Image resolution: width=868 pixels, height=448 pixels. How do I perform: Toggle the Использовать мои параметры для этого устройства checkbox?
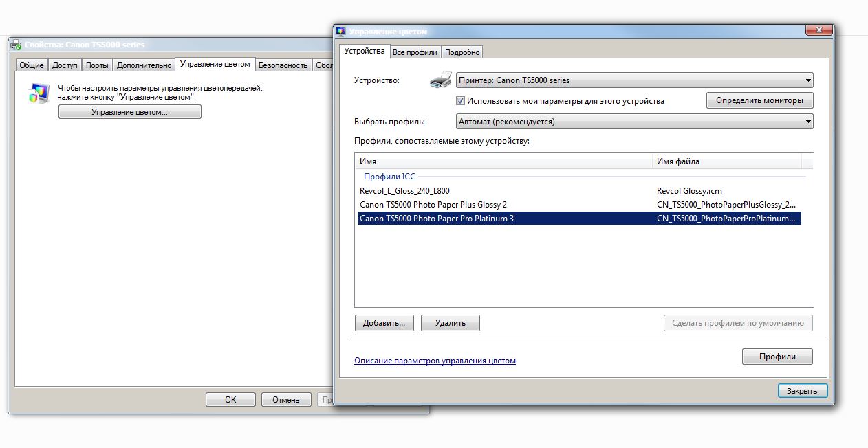tap(461, 100)
